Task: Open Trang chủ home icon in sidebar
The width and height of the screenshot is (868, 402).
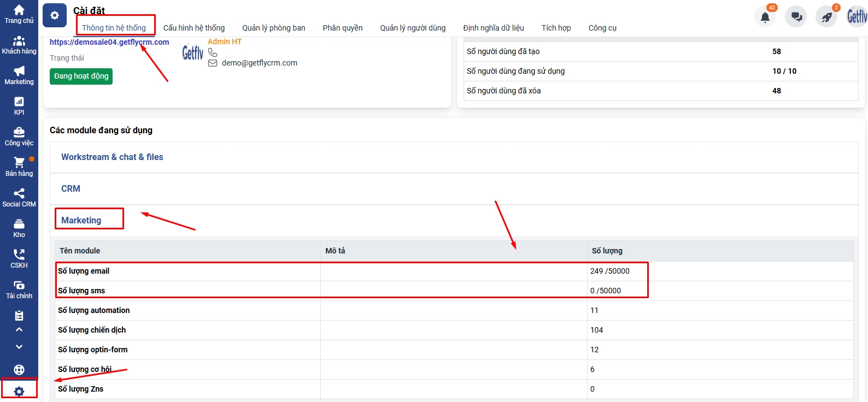Action: (19, 10)
